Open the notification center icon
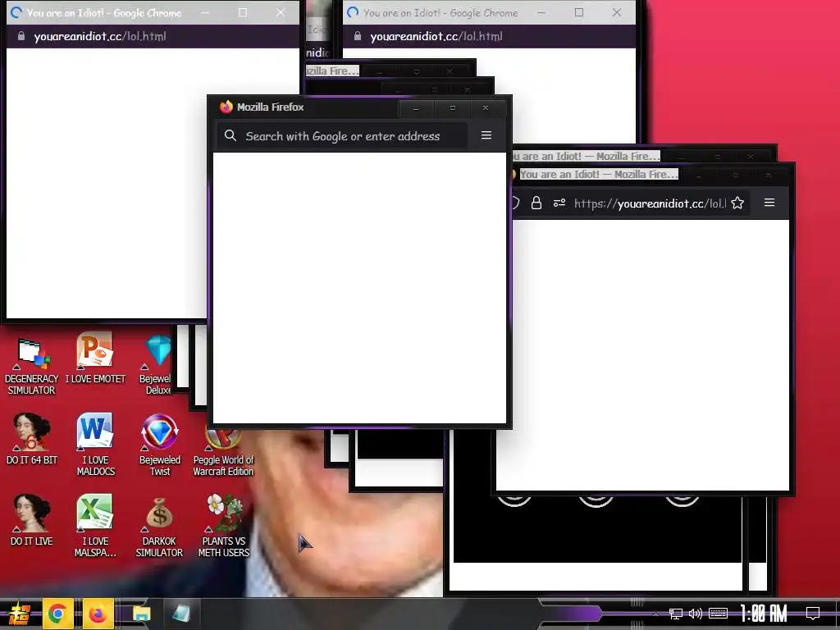Viewport: 840px width, 630px height. pyautogui.click(x=813, y=613)
